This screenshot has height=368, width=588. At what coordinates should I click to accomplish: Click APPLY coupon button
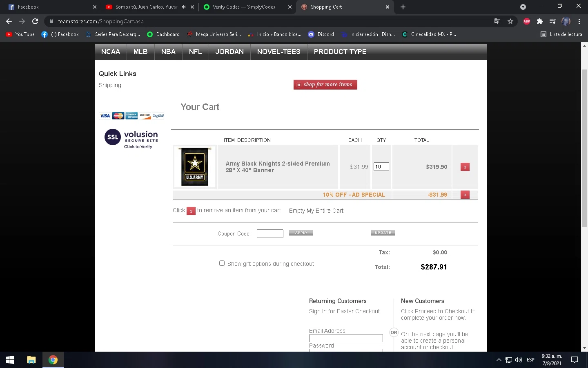click(301, 233)
